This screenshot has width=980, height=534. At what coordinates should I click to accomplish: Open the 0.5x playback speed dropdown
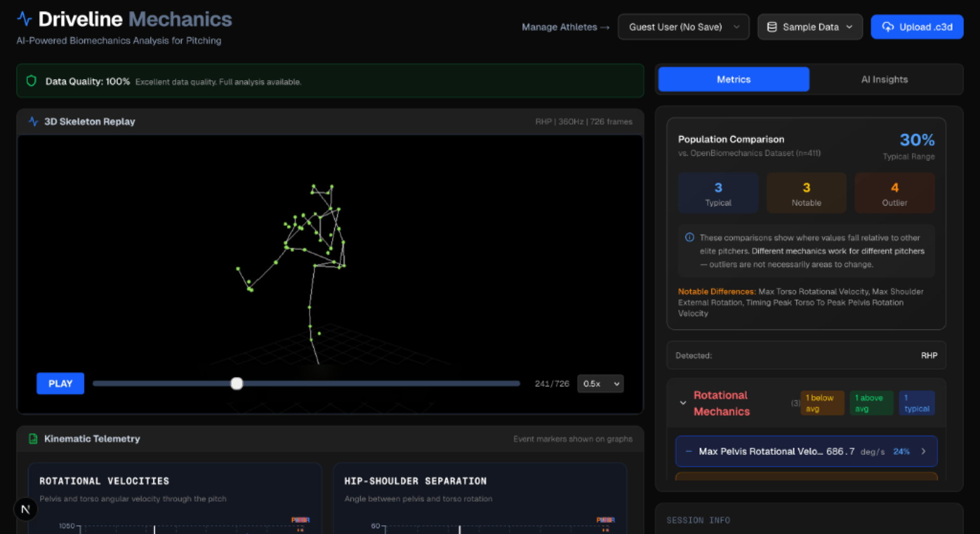click(600, 383)
